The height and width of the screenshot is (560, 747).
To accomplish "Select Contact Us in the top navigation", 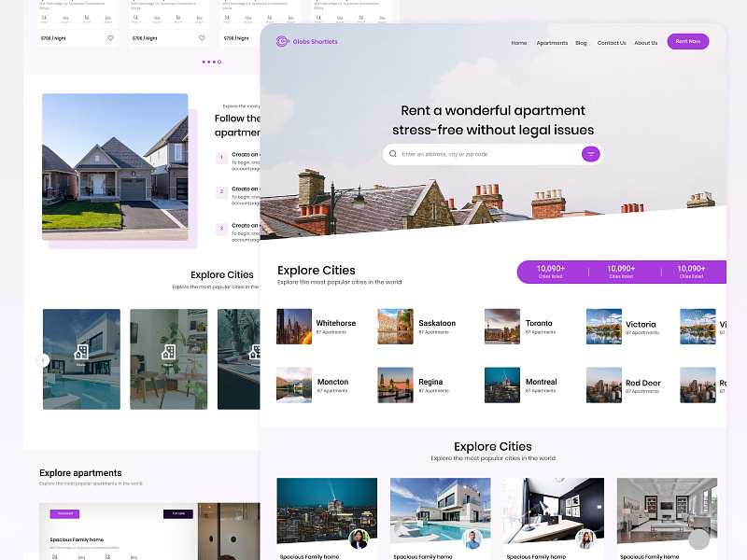I will (x=611, y=42).
